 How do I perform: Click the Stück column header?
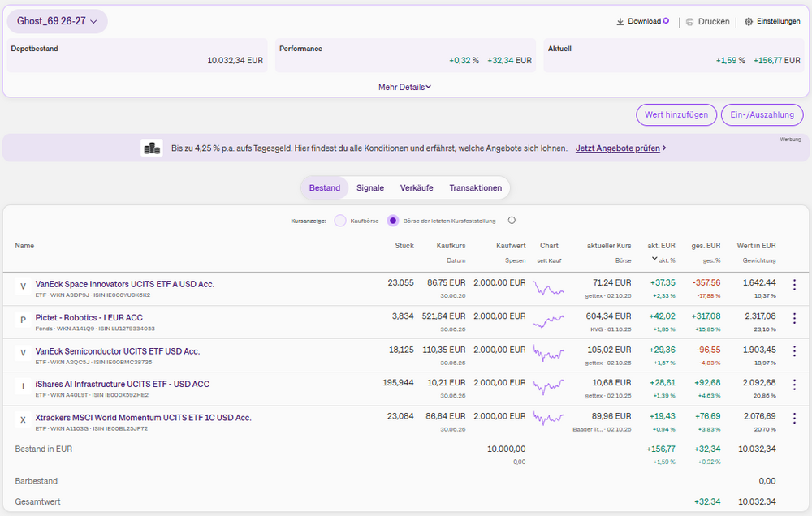(x=404, y=245)
